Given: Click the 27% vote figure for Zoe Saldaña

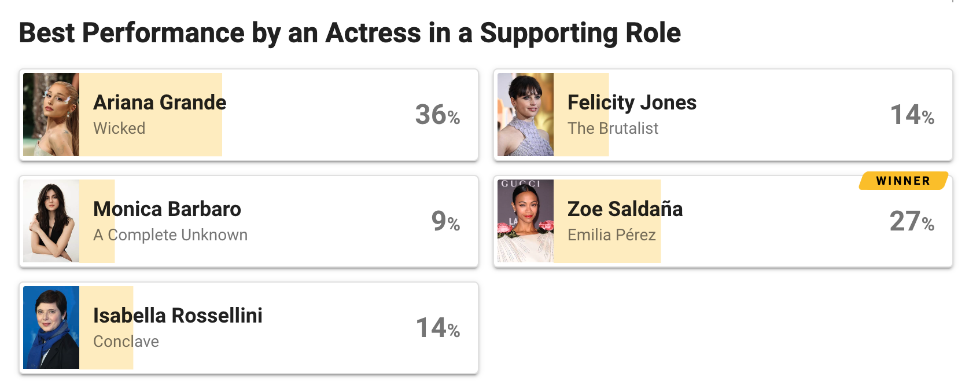Looking at the screenshot, I should (x=912, y=221).
